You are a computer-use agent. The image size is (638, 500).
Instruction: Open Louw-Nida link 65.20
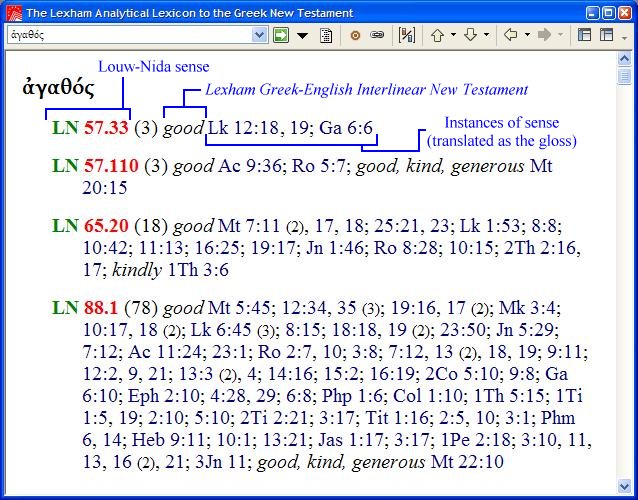(106, 225)
